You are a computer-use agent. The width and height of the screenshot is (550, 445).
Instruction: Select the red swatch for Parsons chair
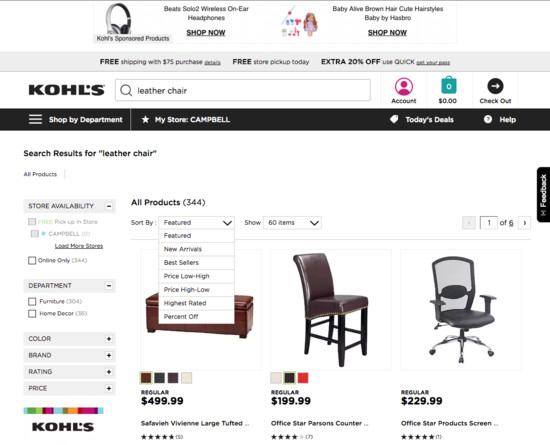coord(303,378)
